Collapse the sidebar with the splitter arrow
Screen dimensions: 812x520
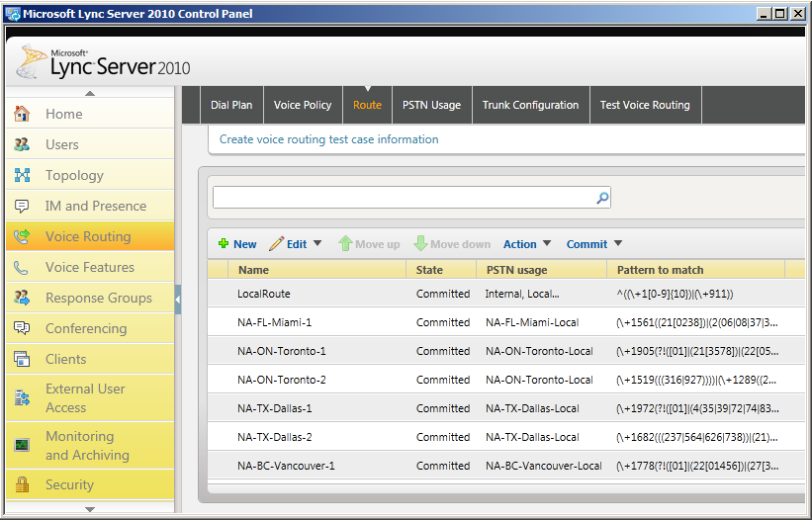178,300
